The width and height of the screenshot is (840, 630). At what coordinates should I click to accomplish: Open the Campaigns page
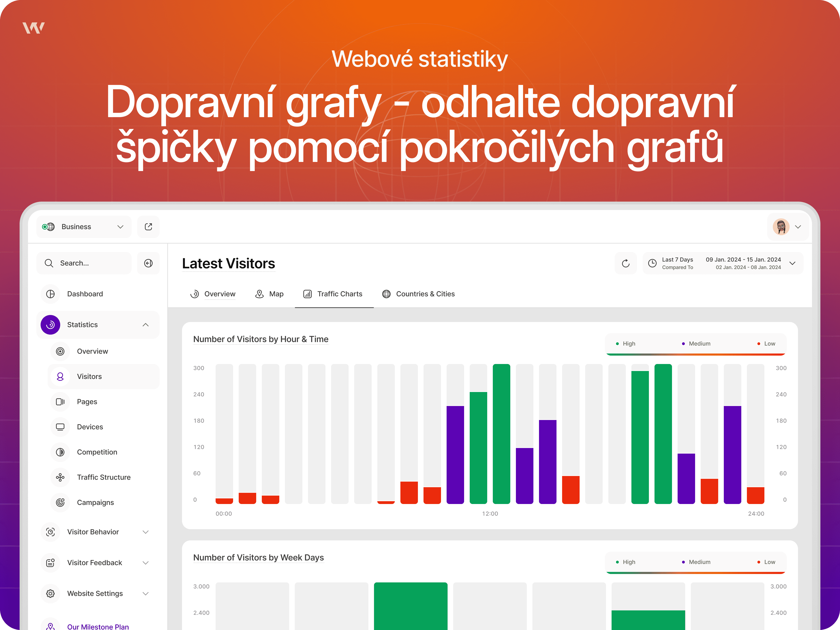103,502
